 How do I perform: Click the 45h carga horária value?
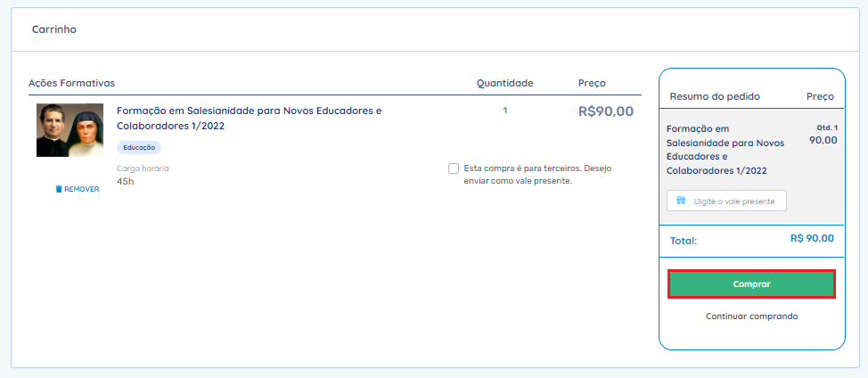[x=126, y=181]
